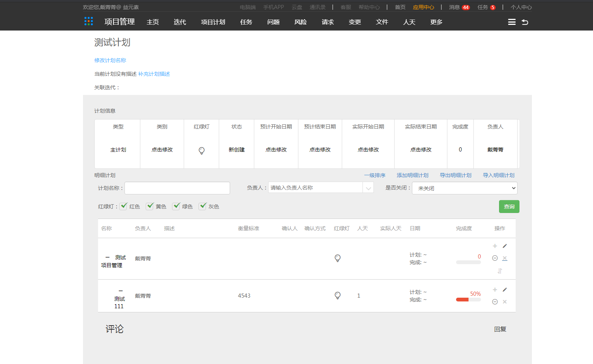Click the 查询 button
The image size is (593, 364).
click(x=509, y=206)
